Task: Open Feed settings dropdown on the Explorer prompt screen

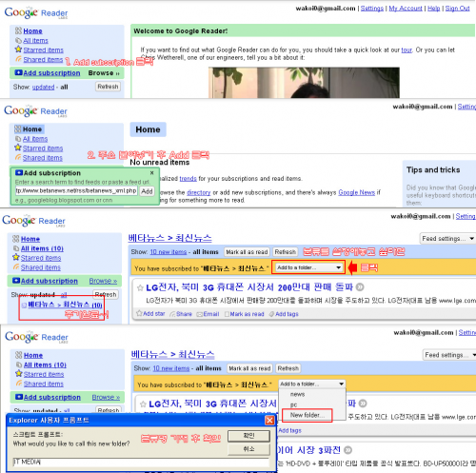Action: click(x=449, y=355)
